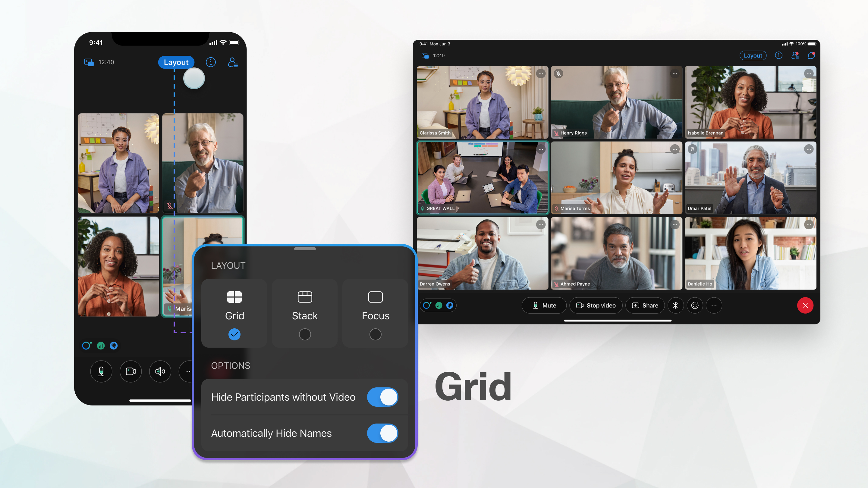Click Bluetooth icon in meeting controls
Screen dimensions: 868x488
675,305
